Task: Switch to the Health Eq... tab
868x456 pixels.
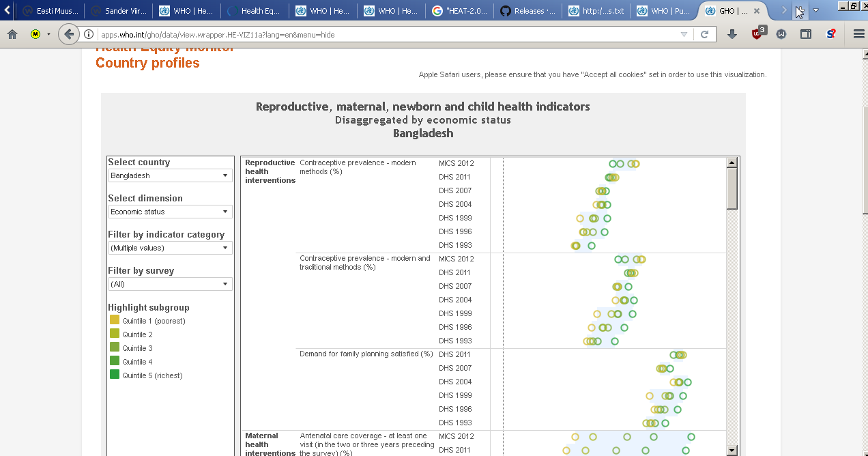Action: (255, 11)
